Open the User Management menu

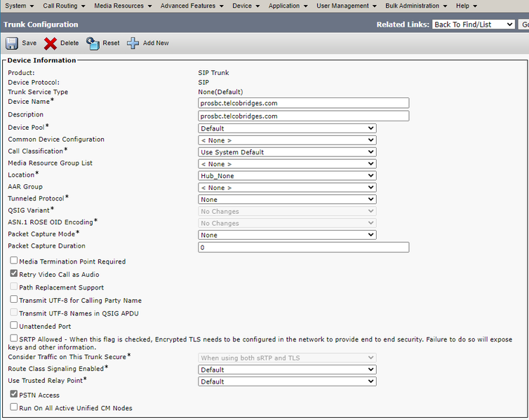click(347, 6)
